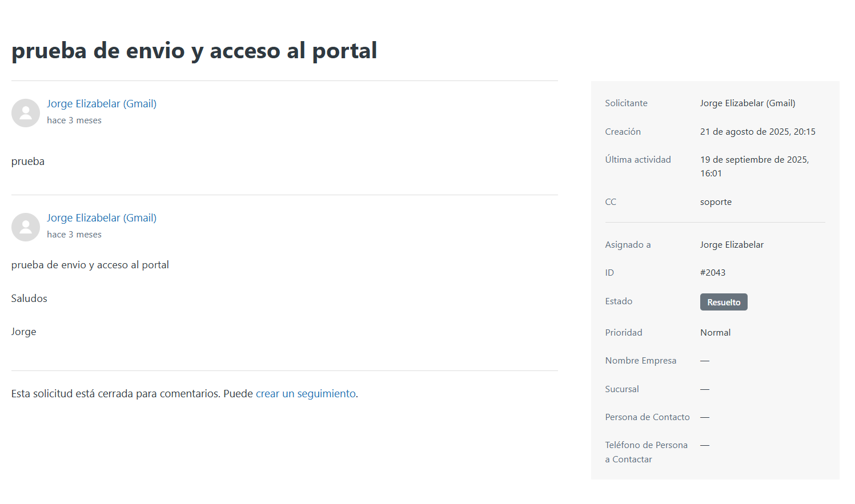Viewport: 855px width, 504px height.
Task: Click the 'Nombre Empresa' field label
Action: coord(640,361)
